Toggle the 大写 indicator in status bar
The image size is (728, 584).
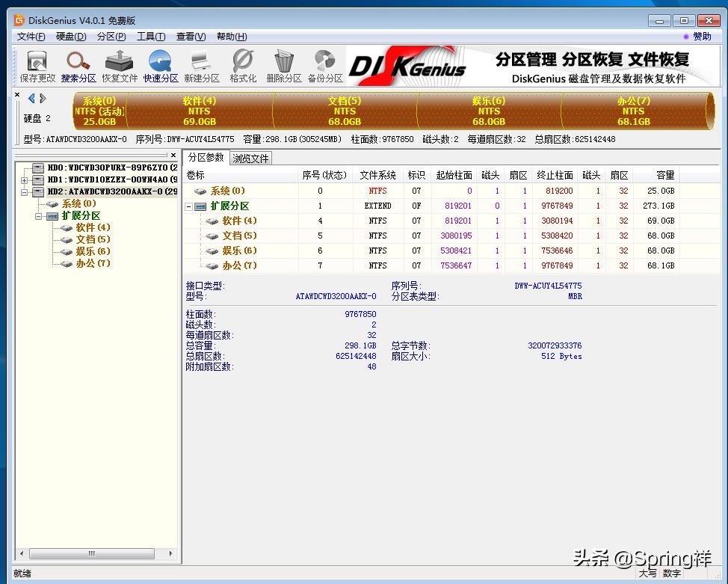point(650,574)
